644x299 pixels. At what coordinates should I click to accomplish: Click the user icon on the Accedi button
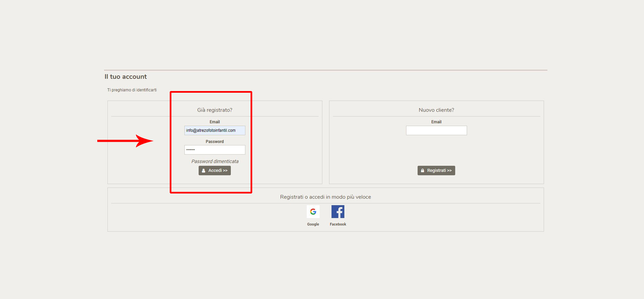tap(204, 171)
